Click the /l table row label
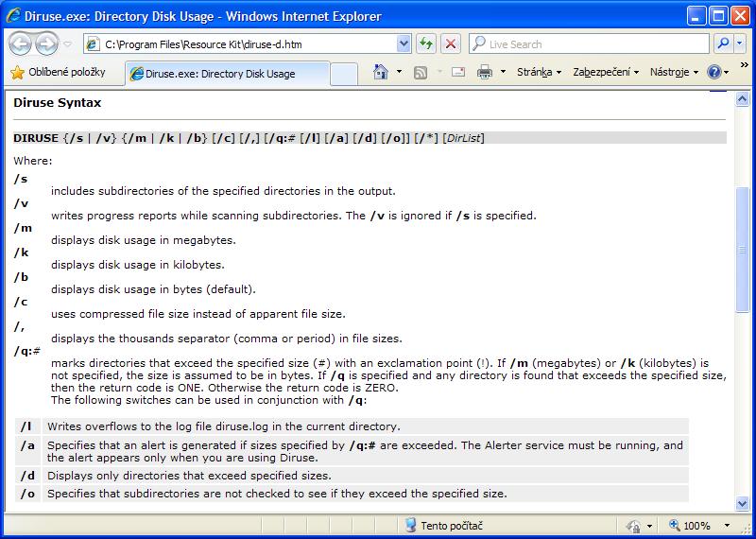Screen dimensions: 756x539 coord(26,426)
